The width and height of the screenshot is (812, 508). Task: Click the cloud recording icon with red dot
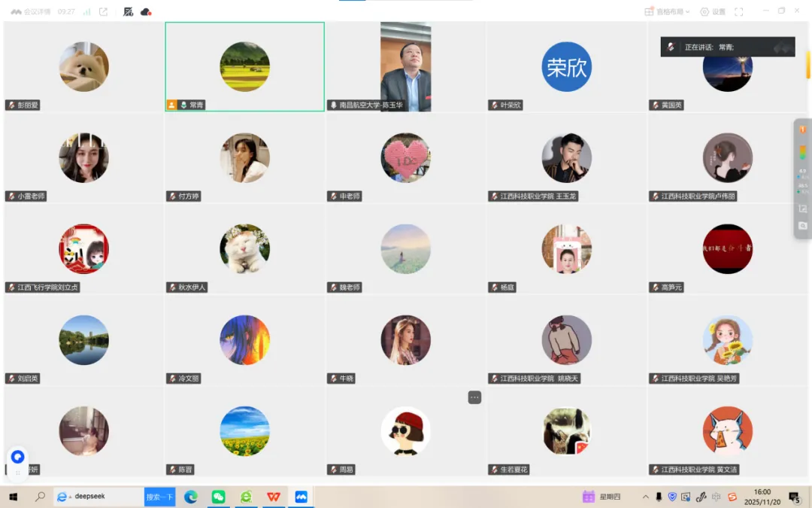tap(146, 11)
